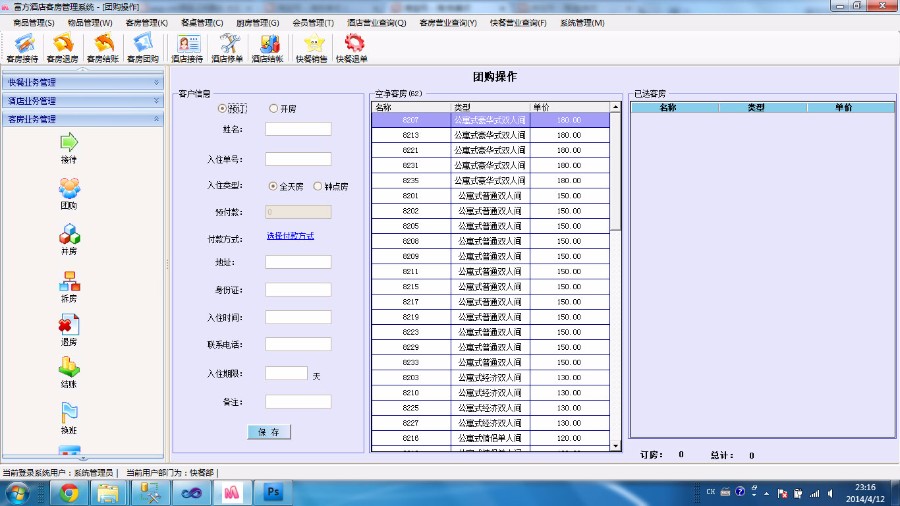Collapse the 客房业务管理 sidebar section

coord(83,119)
